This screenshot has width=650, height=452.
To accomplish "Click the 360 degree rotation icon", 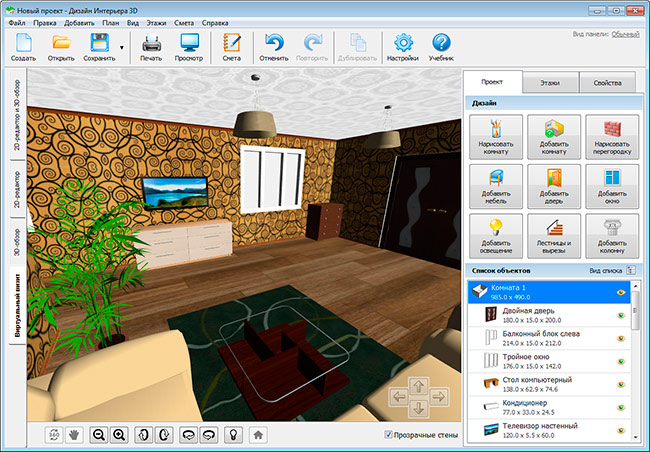I will click(x=54, y=435).
